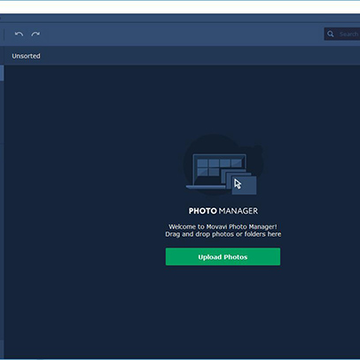This screenshot has width=360, height=360.
Task: Click the Drag and drop photos text
Action: pyautogui.click(x=223, y=234)
